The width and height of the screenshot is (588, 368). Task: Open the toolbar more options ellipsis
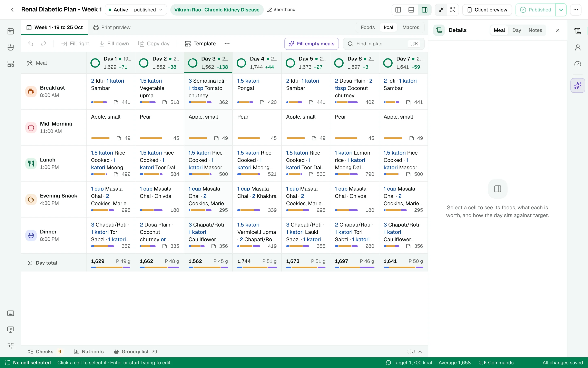[x=227, y=44]
